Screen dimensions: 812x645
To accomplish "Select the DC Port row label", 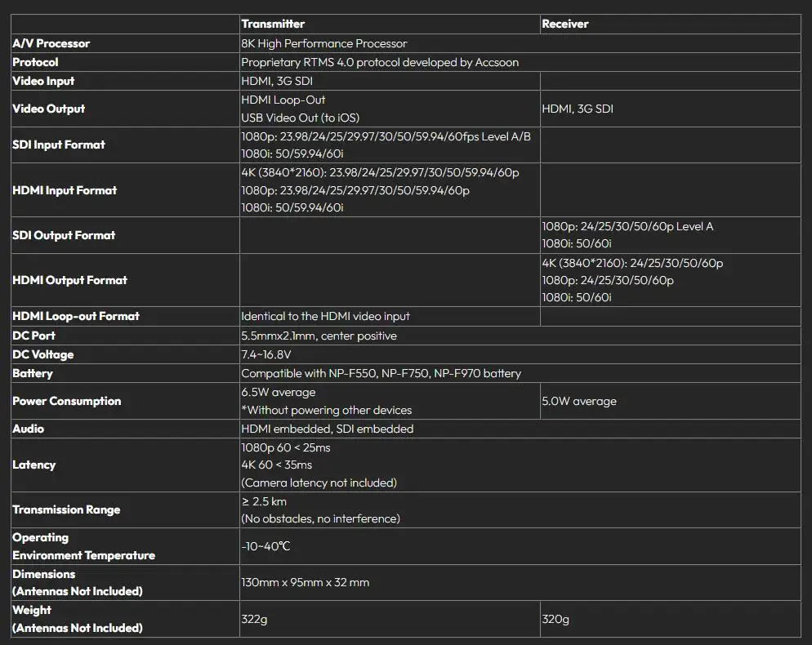I will [x=33, y=336].
